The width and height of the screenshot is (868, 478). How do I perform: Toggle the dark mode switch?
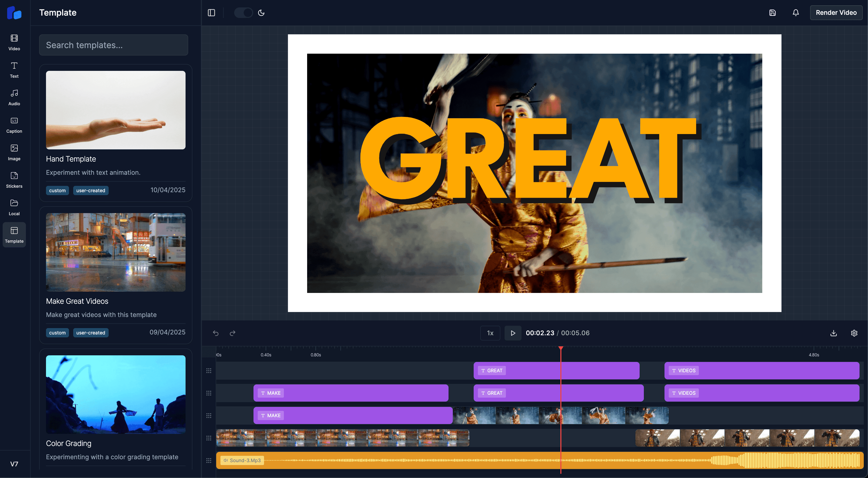[x=243, y=13]
